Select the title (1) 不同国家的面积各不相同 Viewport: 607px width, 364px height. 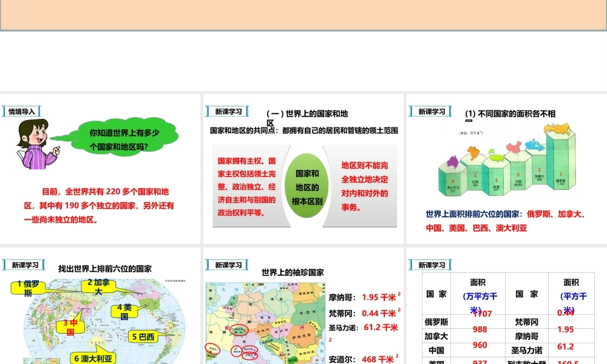[x=510, y=115]
